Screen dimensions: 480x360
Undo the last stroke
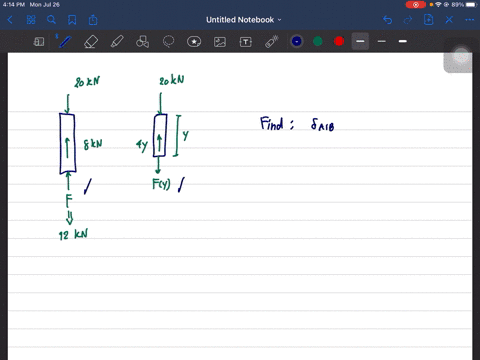point(387,20)
